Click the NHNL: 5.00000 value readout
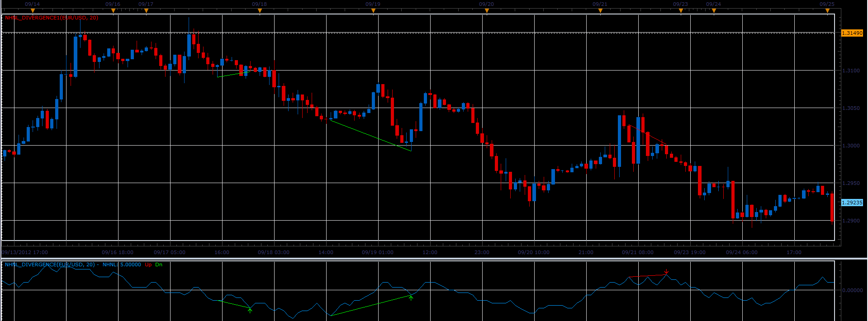The width and height of the screenshot is (868, 321). coord(122,264)
